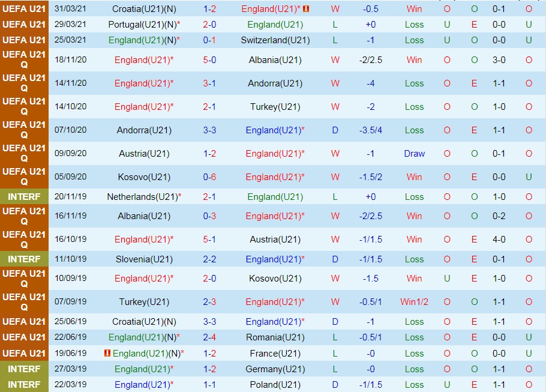Click the 2-3 score of Turkey match
The image size is (546, 392).
point(209,302)
